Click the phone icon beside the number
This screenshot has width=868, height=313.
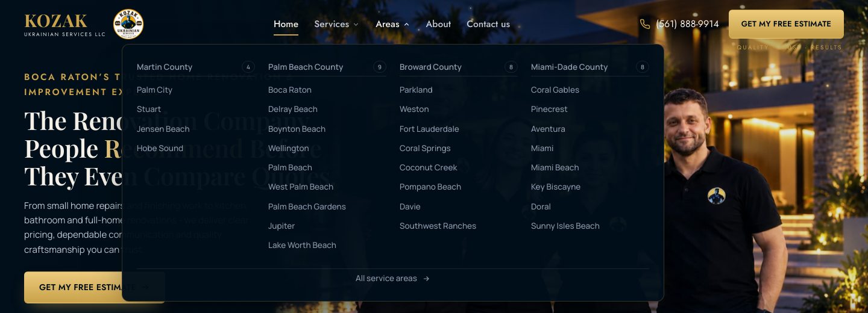(645, 24)
